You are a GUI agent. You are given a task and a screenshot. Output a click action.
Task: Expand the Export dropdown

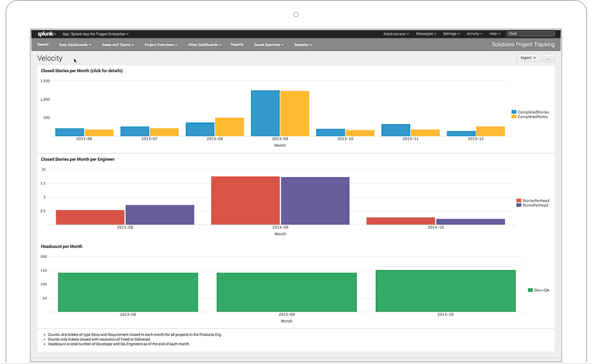528,58
